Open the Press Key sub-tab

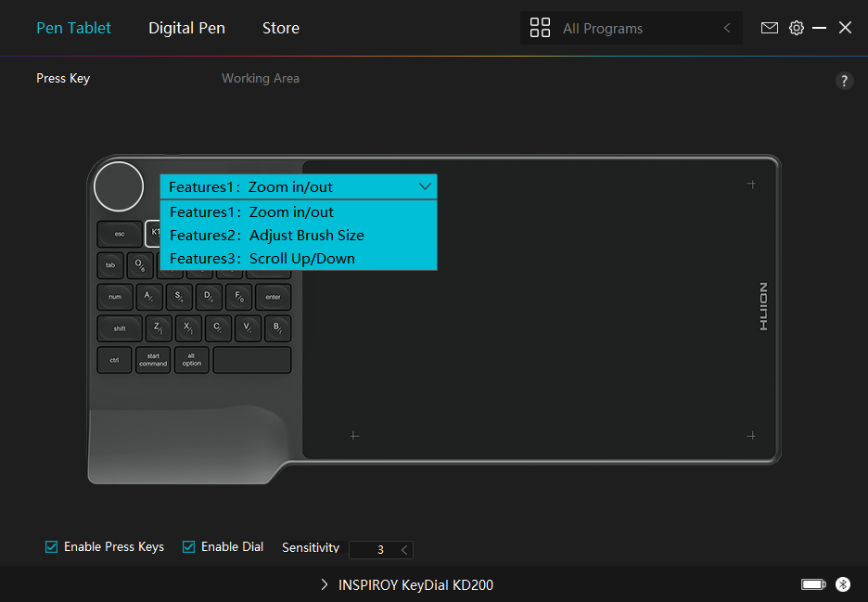(x=63, y=78)
